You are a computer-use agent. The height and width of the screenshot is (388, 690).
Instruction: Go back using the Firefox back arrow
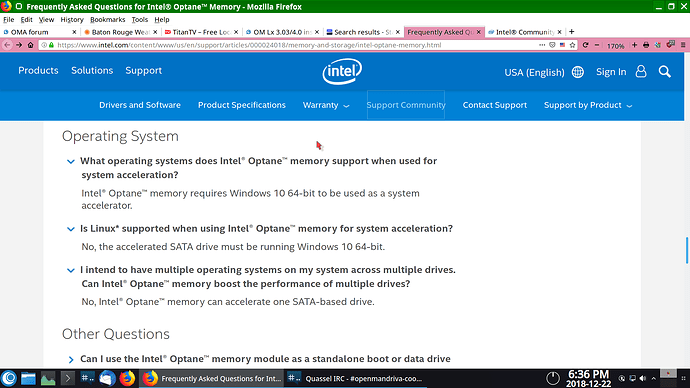[x=7, y=45]
